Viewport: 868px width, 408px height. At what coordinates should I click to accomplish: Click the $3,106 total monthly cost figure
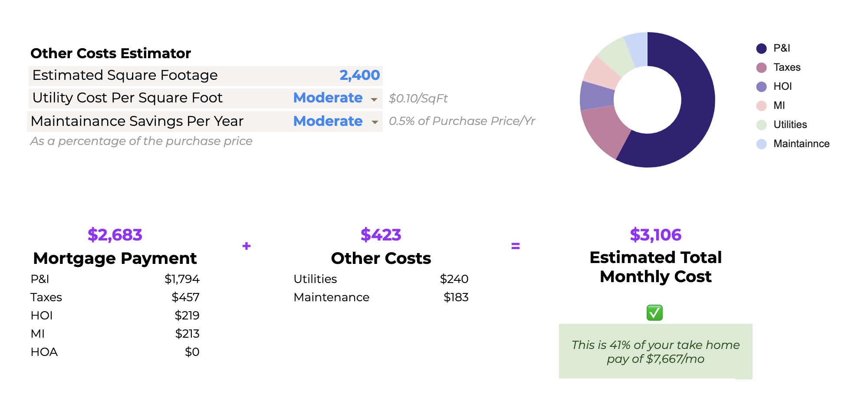click(655, 234)
